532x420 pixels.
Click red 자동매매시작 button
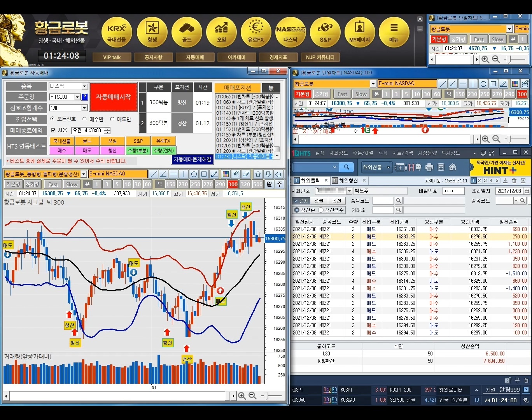click(114, 97)
